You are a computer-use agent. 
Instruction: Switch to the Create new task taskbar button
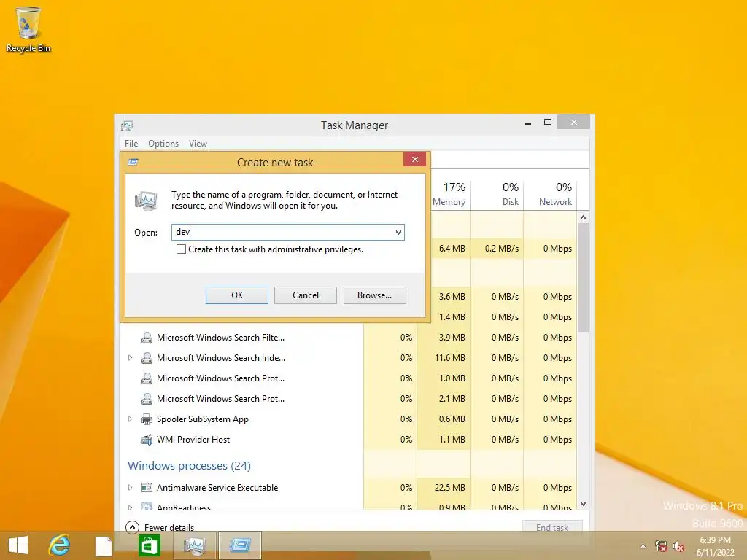239,545
